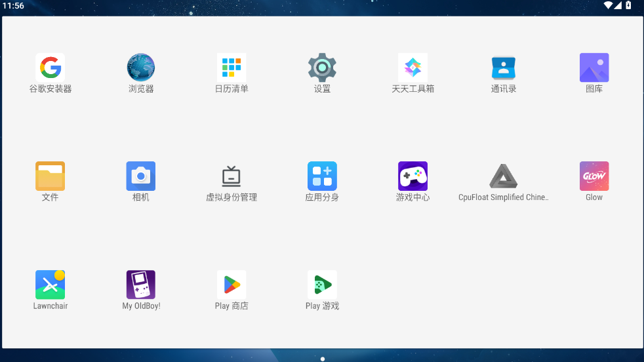Viewport: 644px width, 362px height.
Task: Tap the page indicator dot at bottom
Action: coord(322,359)
